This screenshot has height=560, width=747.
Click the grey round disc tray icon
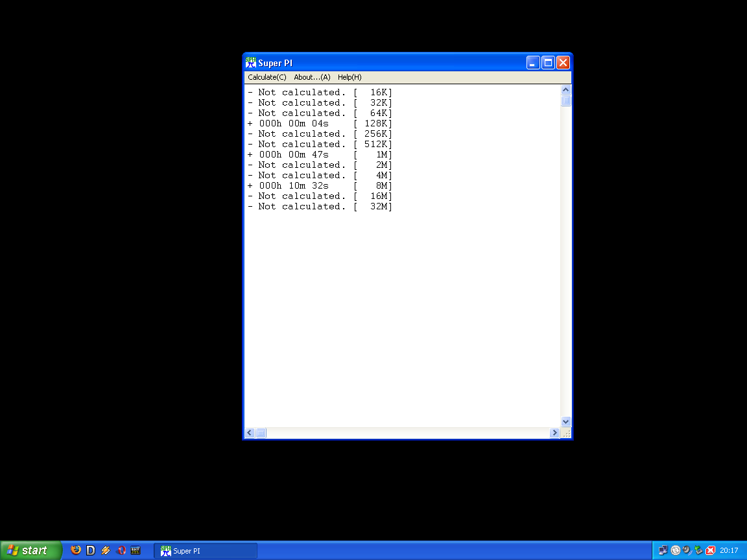pyautogui.click(x=675, y=550)
